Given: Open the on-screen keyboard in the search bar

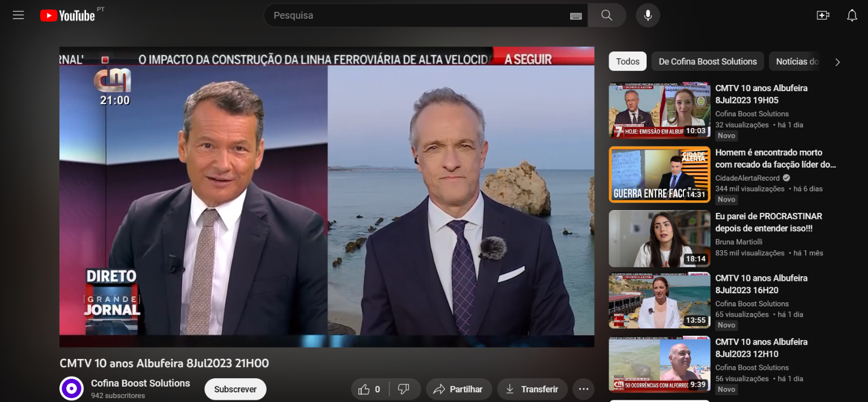Looking at the screenshot, I should tap(576, 15).
